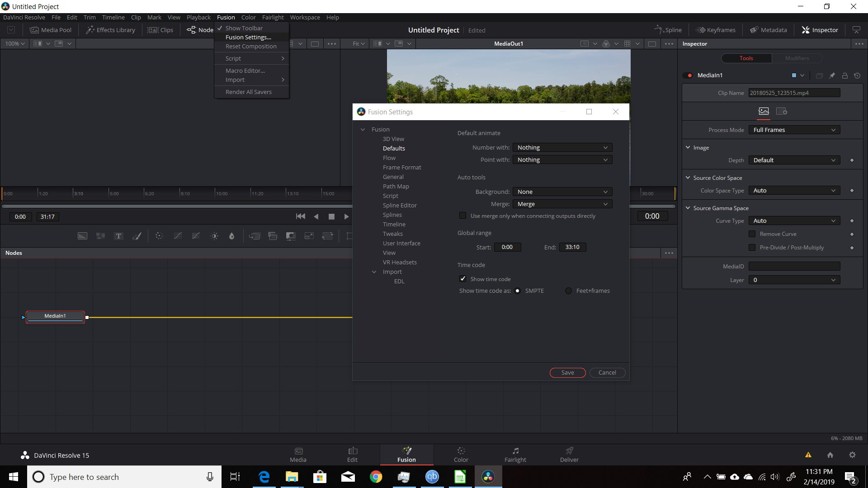
Task: Add a Resize node from the toolbar
Action: (309, 236)
